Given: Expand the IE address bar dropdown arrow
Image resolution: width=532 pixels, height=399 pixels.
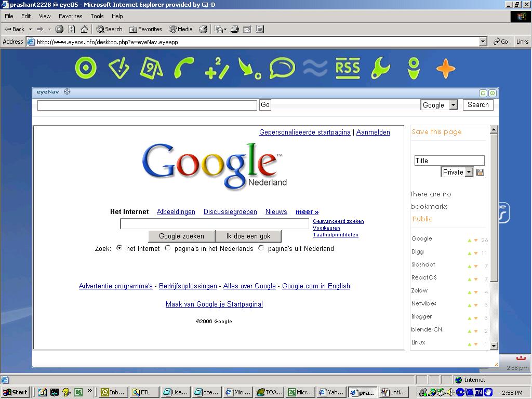Looking at the screenshot, I should point(483,42).
